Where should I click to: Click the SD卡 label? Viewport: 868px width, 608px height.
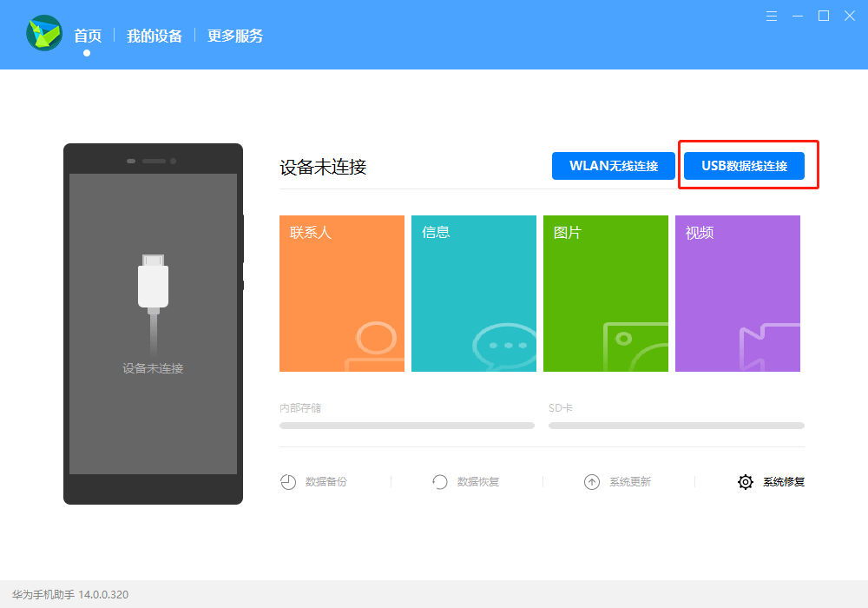point(561,408)
